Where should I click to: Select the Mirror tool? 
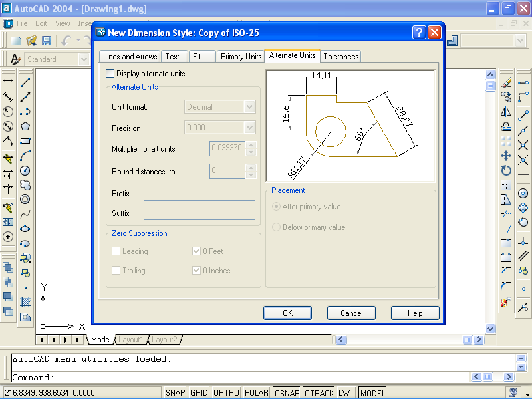coord(506,112)
